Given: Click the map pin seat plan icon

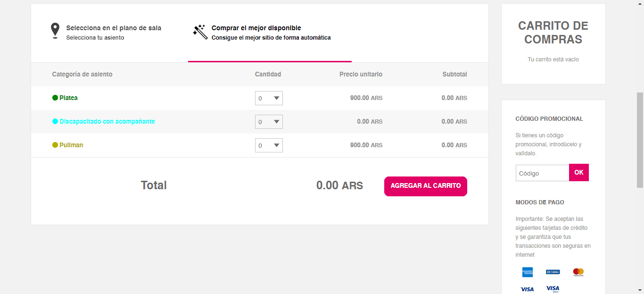Looking at the screenshot, I should (55, 31).
